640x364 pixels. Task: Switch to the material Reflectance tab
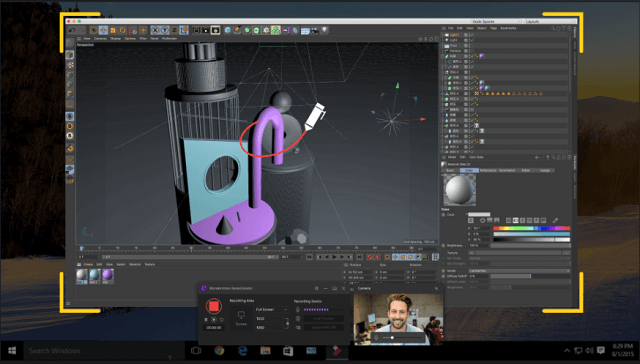click(487, 170)
